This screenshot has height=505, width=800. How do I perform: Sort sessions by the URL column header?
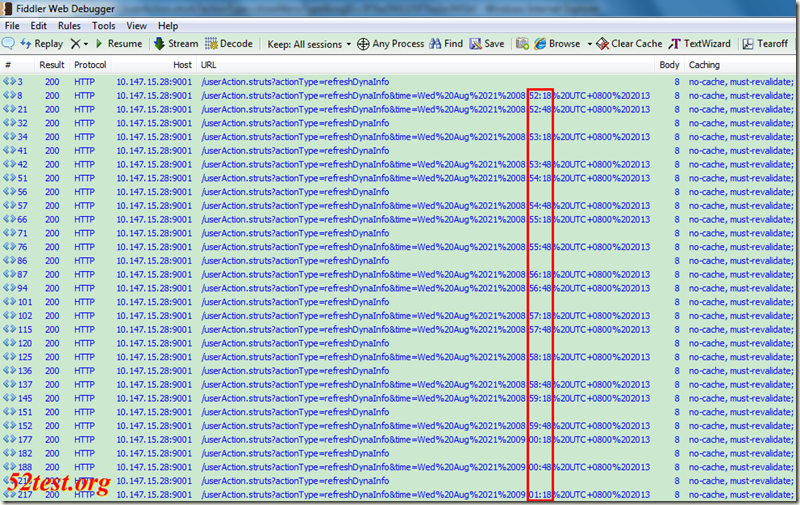[x=209, y=65]
